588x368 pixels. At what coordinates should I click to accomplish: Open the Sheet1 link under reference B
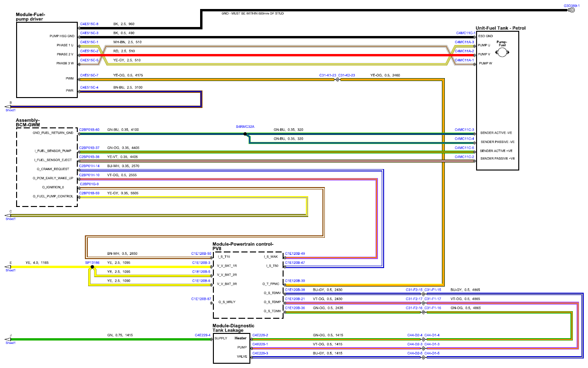10,110
